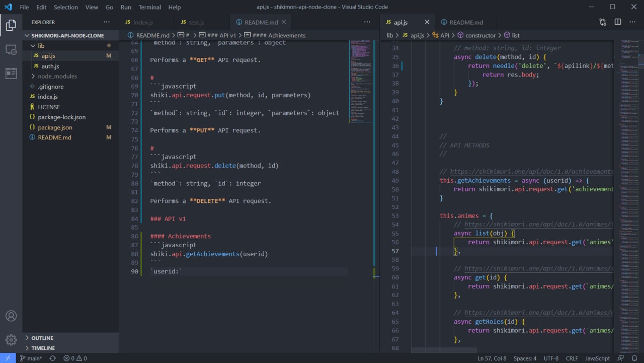Image resolution: width=644 pixels, height=363 pixels.
Task: Click 'Ln 57, Col 8' cursor position
Action: tap(492, 358)
